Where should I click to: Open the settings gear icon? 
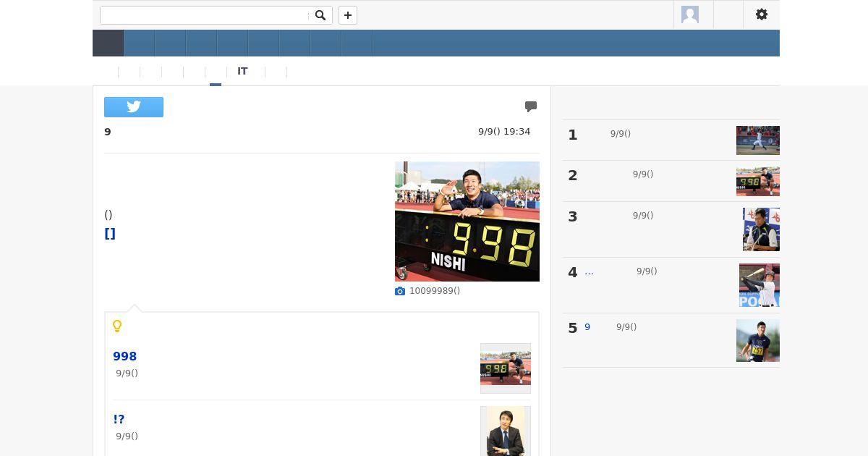point(762,14)
